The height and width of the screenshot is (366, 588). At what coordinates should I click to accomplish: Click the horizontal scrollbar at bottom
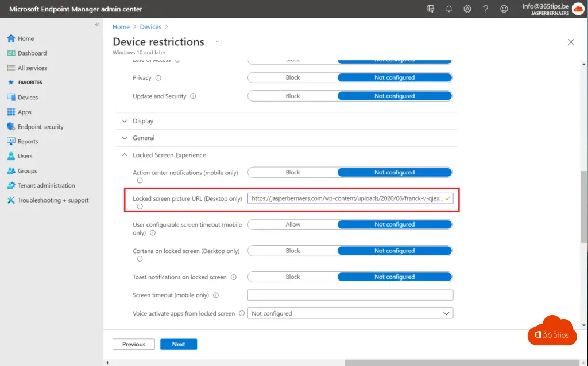(402, 363)
